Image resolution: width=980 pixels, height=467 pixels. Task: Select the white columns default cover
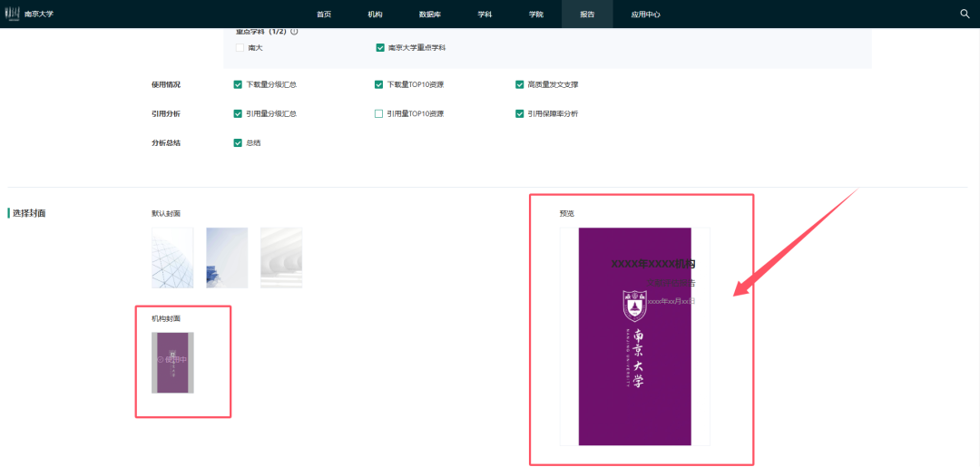[x=281, y=258]
